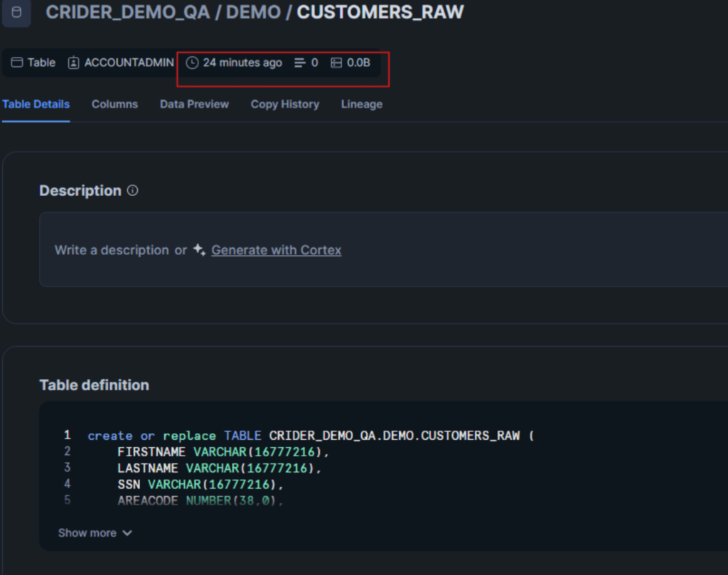Image resolution: width=728 pixels, height=575 pixels.
Task: Click the info icon next to Description
Action: click(133, 190)
